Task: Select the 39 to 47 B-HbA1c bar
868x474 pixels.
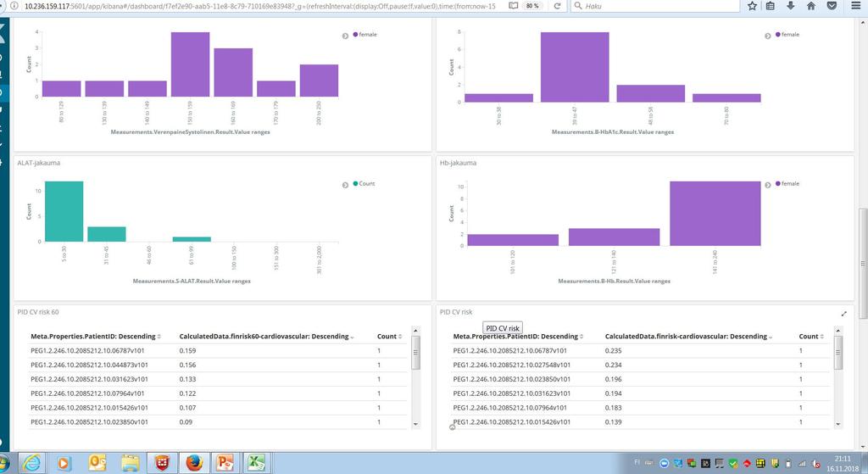Action: tap(575, 67)
